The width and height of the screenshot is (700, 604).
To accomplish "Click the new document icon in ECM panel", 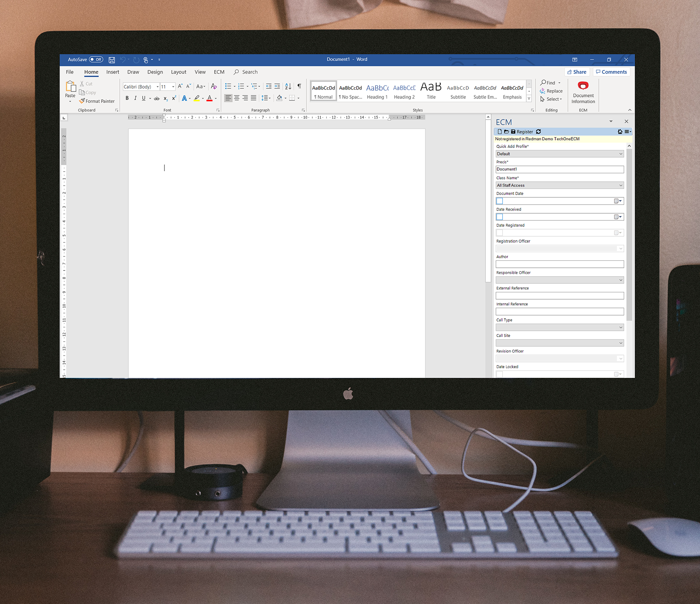I will pos(500,132).
